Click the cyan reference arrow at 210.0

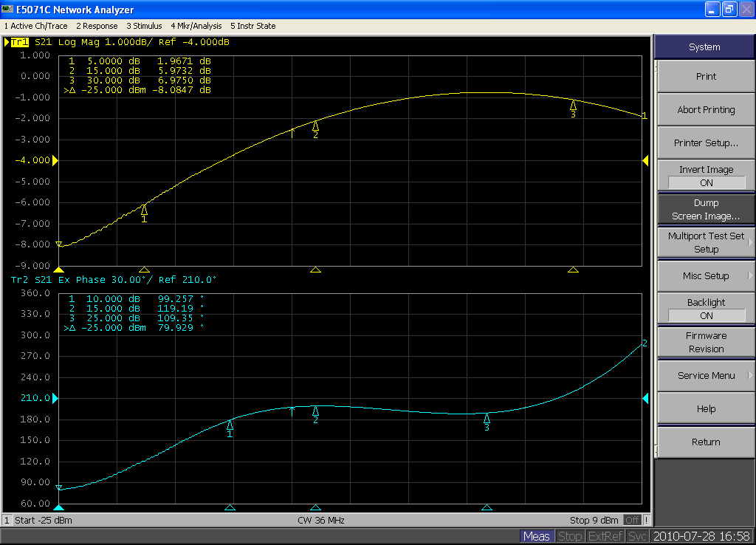point(55,399)
